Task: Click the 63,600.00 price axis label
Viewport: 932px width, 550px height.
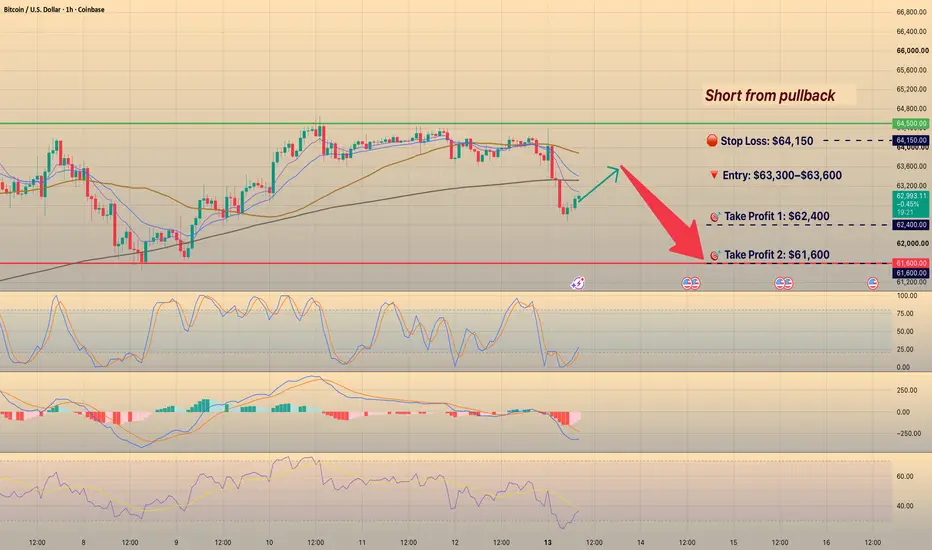Action: click(912, 166)
